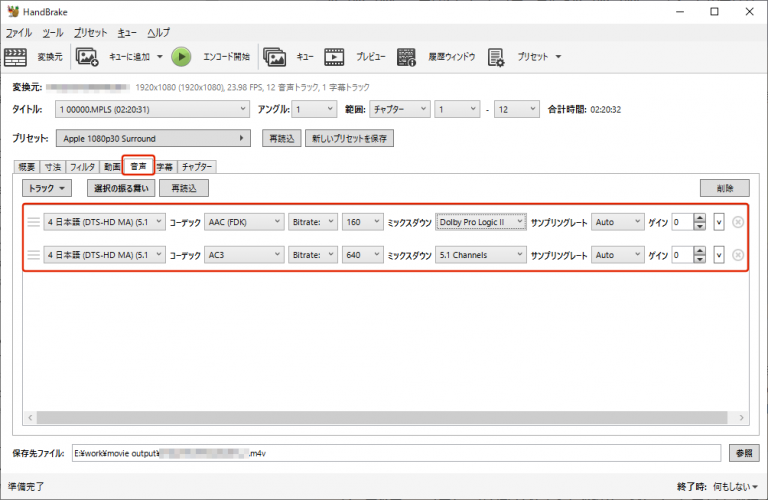Expand extra options arrow on second audio row

(x=719, y=255)
